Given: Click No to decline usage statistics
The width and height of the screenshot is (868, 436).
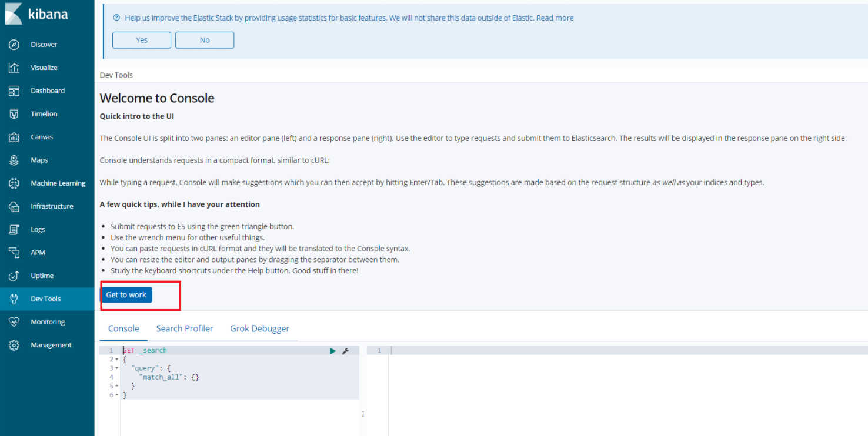Looking at the screenshot, I should [x=205, y=40].
